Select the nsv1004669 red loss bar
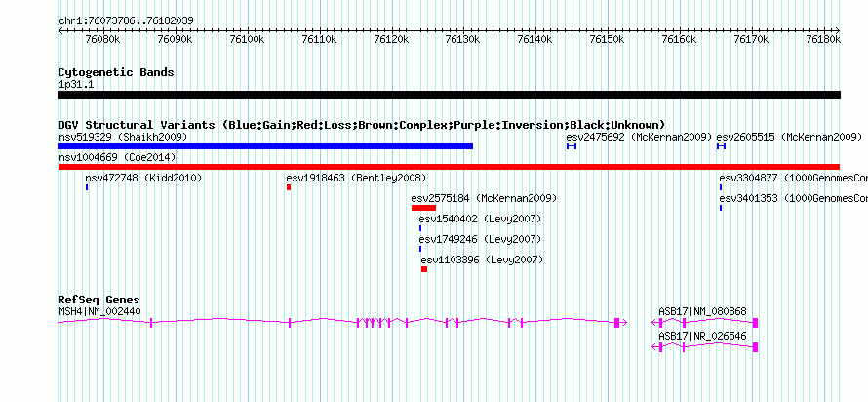Screen dimensions: 868x402 [449, 167]
